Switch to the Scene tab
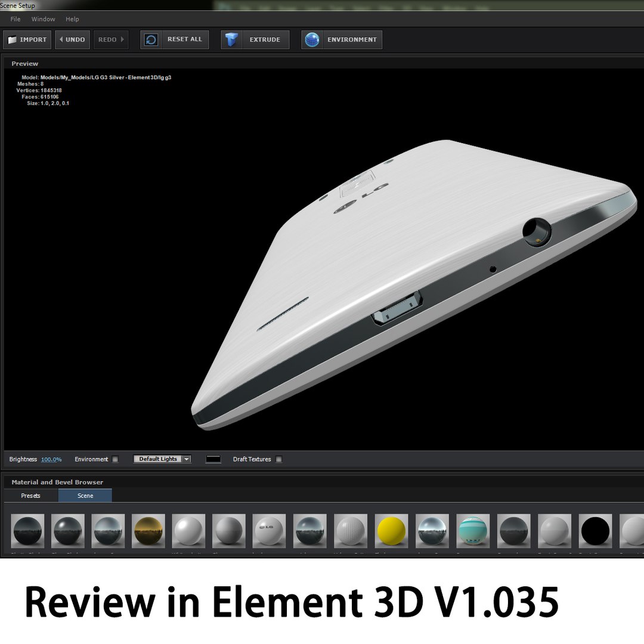 click(x=85, y=496)
